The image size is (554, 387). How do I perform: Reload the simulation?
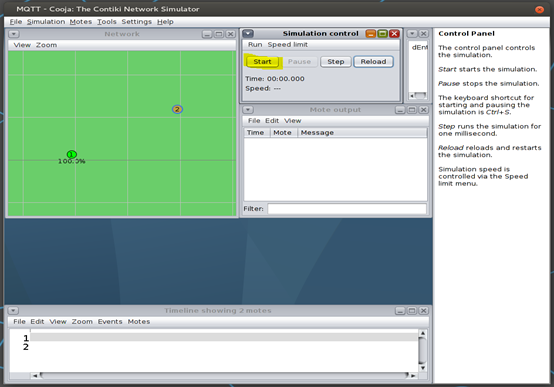coord(373,61)
